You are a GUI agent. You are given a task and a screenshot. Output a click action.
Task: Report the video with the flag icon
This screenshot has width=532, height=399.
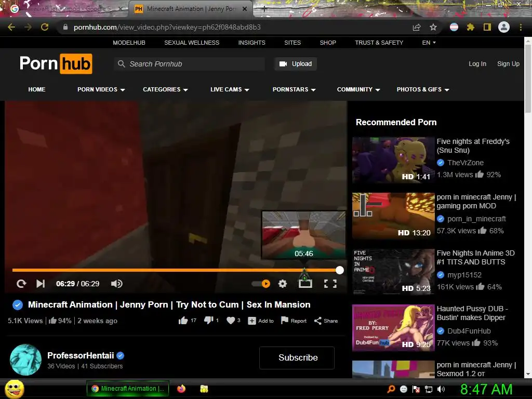click(x=285, y=321)
